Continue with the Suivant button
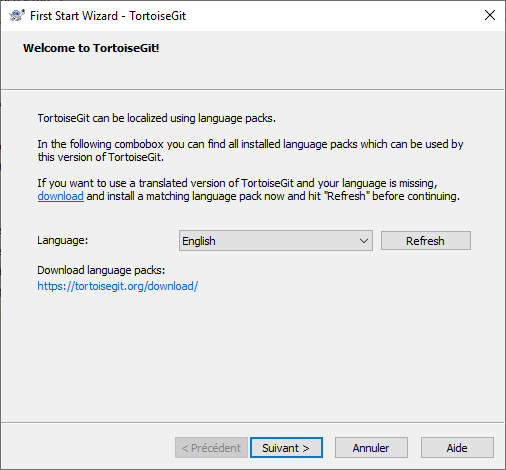The width and height of the screenshot is (506, 470). (286, 448)
